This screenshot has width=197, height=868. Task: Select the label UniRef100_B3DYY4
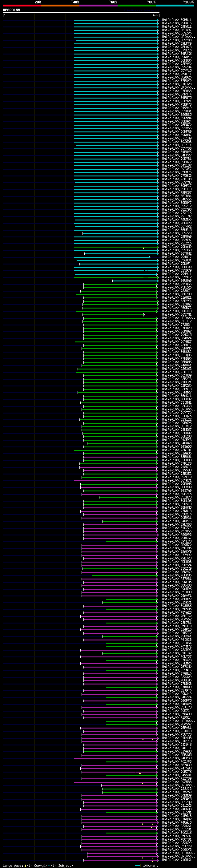(176, 301)
